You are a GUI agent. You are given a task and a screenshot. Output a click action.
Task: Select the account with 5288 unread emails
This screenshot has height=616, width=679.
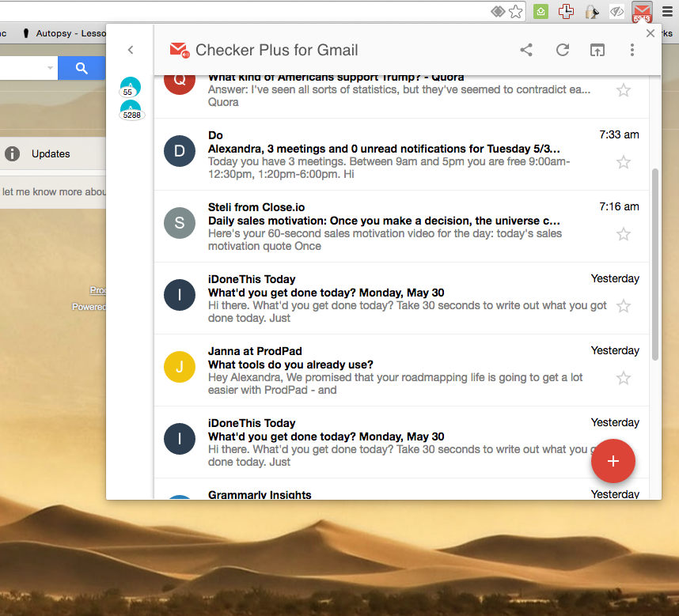pos(131,110)
